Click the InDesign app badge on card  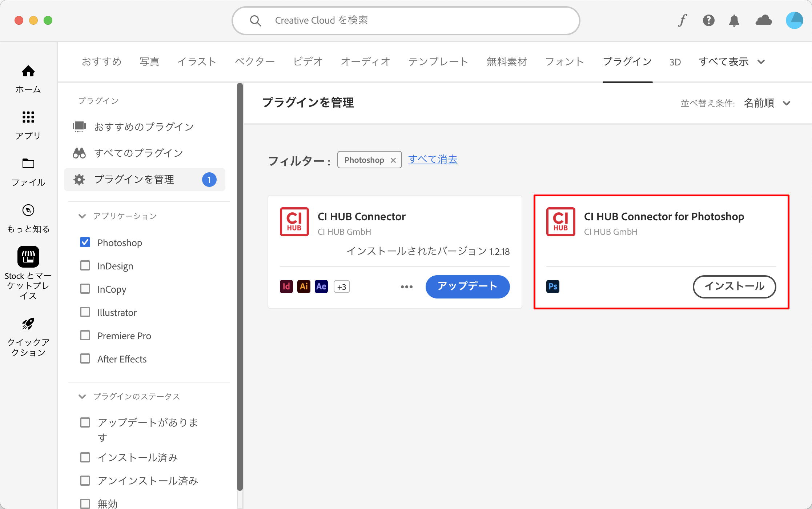tap(286, 286)
